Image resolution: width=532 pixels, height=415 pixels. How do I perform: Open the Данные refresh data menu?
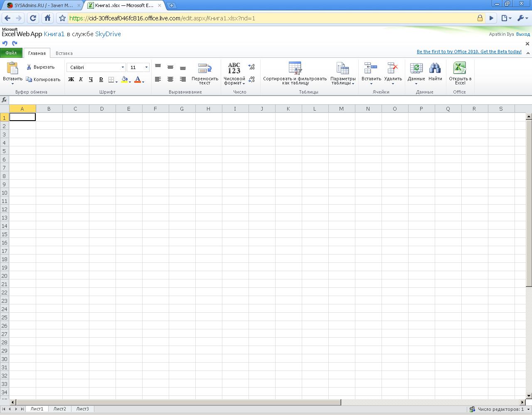pos(416,74)
